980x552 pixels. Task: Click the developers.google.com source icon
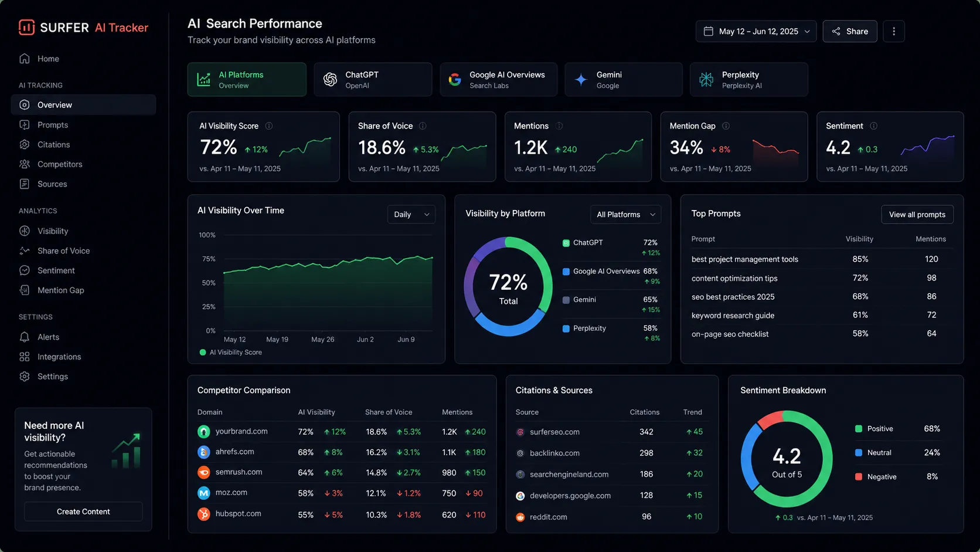click(520, 496)
